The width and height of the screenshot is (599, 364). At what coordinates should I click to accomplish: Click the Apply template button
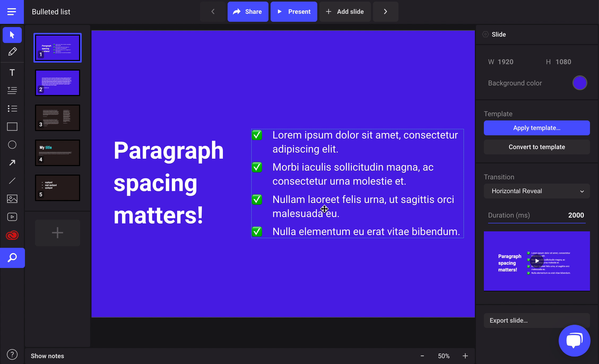537,128
